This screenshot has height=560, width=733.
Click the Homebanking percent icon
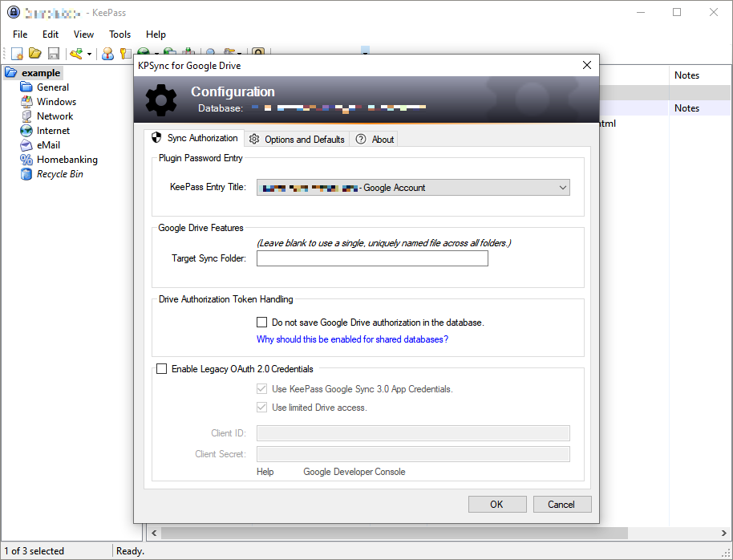(26, 160)
